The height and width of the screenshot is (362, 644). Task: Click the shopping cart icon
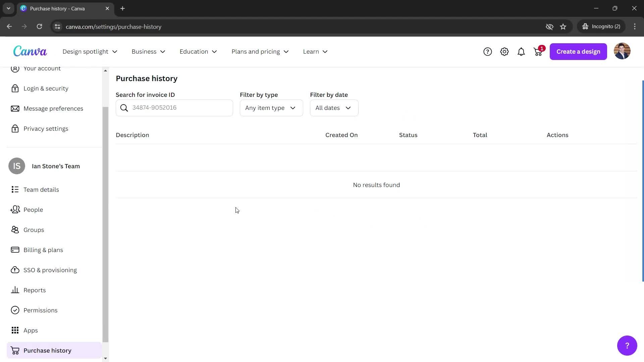click(537, 52)
